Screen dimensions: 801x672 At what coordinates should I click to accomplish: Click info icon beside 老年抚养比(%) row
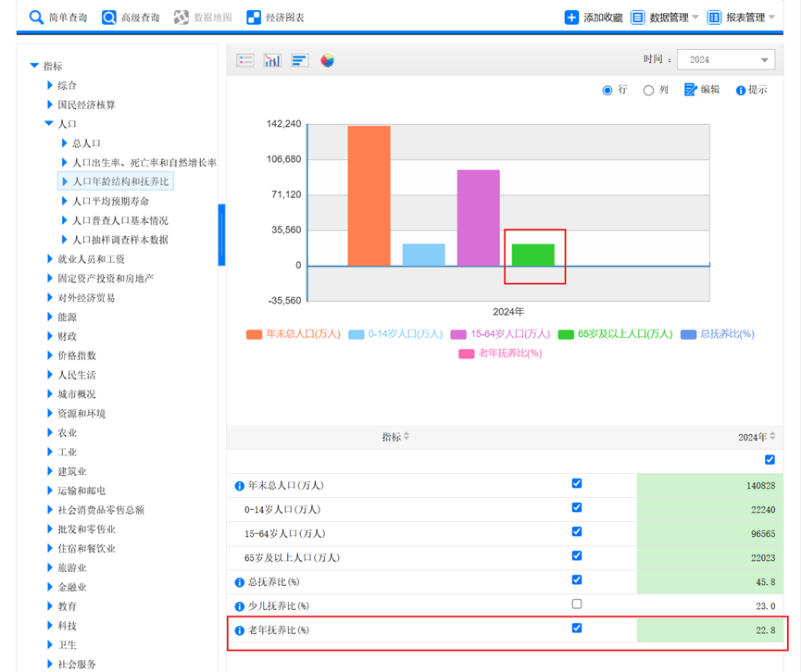pos(239,630)
